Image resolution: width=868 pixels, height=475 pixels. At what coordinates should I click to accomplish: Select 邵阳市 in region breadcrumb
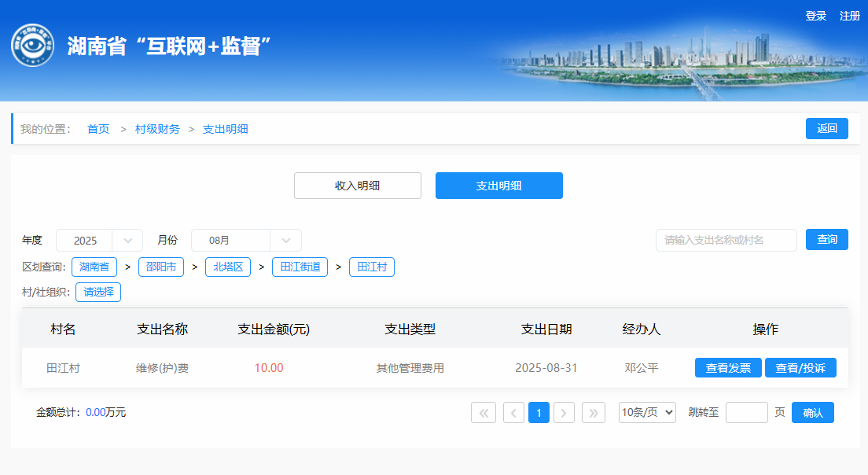click(x=161, y=267)
